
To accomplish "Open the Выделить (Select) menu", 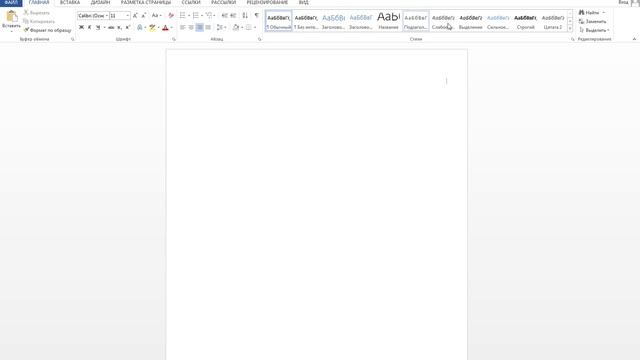I will coord(594,30).
